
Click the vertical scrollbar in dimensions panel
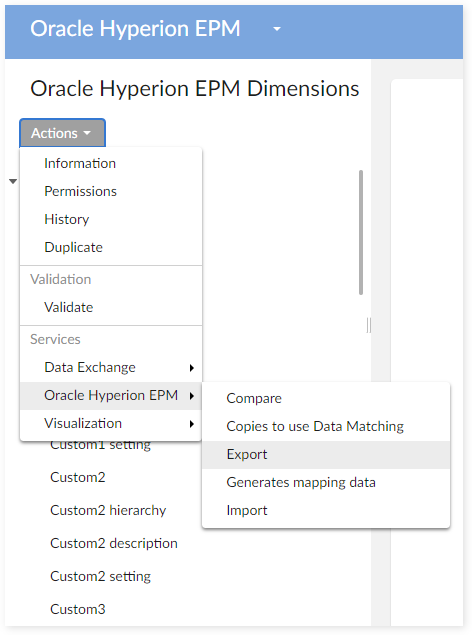[x=361, y=232]
